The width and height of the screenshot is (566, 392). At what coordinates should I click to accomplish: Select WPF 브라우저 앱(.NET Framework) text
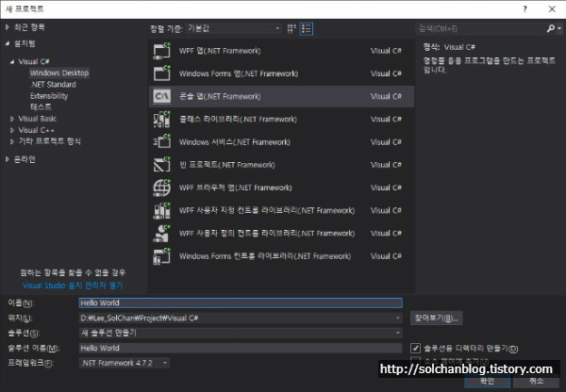(x=235, y=188)
